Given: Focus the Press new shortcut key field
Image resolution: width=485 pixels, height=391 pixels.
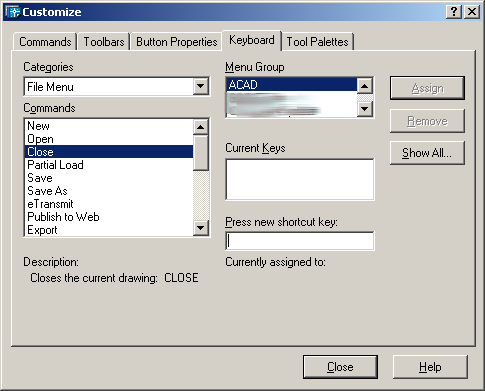Looking at the screenshot, I should tap(300, 241).
